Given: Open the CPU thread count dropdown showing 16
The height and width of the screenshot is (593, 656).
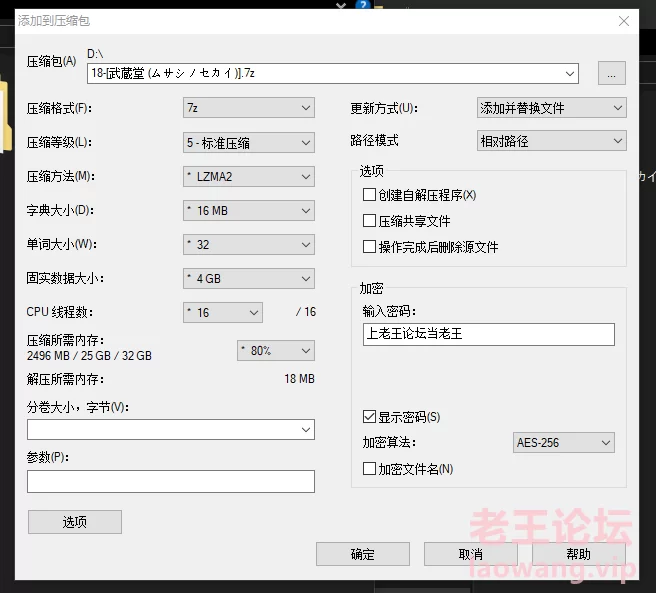Looking at the screenshot, I should 223,313.
